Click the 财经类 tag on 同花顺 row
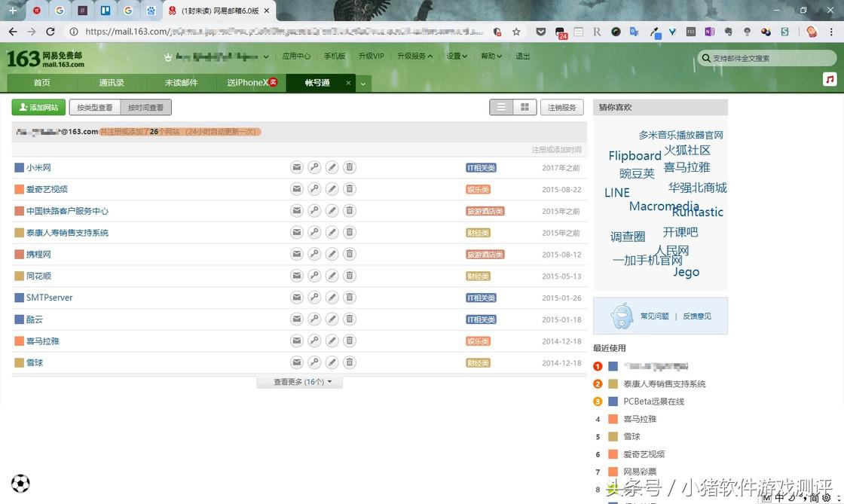Screen dimensions: 844x504 point(478,276)
